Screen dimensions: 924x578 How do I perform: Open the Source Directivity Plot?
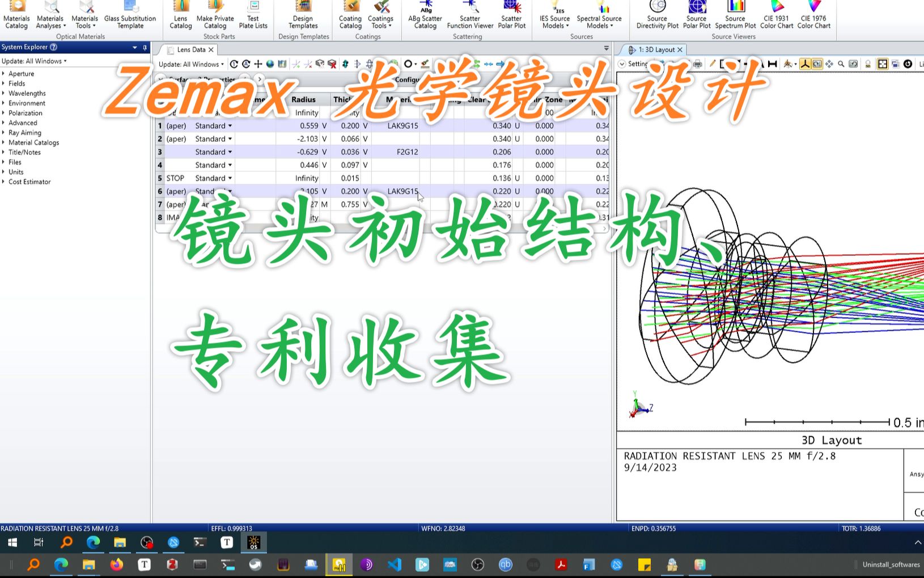click(658, 15)
